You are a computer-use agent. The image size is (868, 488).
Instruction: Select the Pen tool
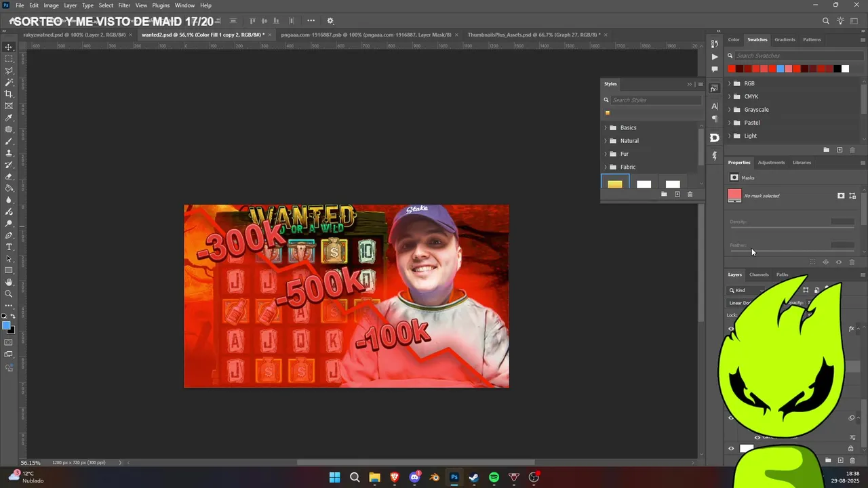[9, 235]
